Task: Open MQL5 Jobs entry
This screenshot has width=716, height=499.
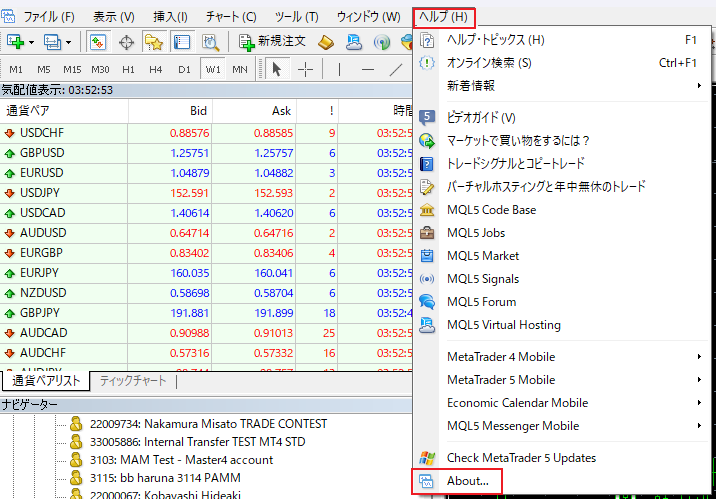Action: (562, 232)
